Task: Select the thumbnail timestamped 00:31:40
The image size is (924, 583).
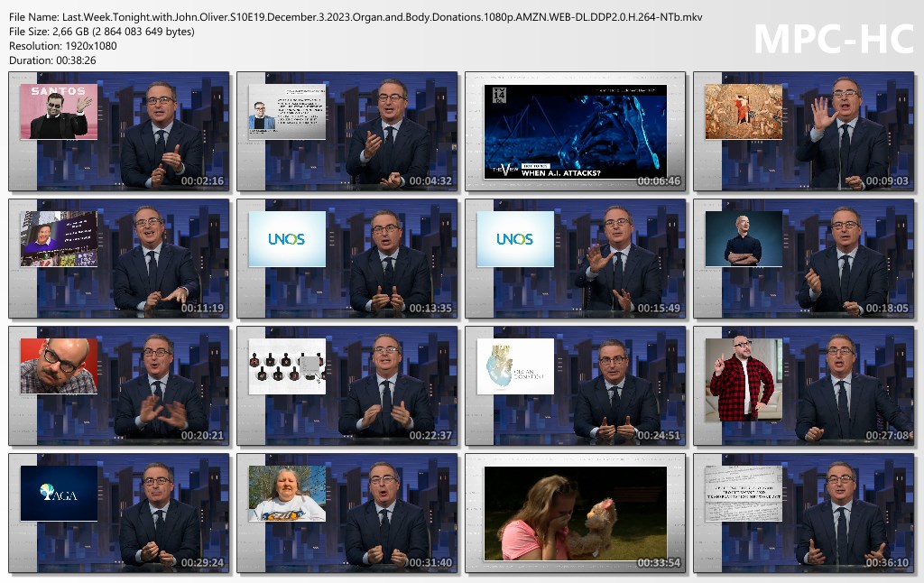Action: (344, 512)
